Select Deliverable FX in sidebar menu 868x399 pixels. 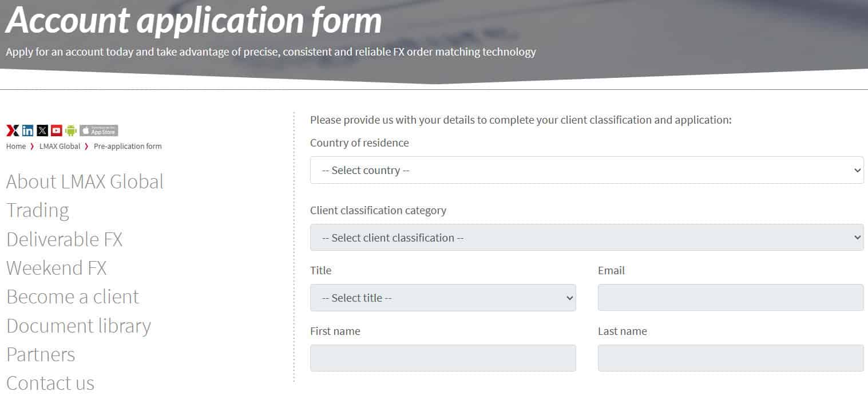point(65,239)
